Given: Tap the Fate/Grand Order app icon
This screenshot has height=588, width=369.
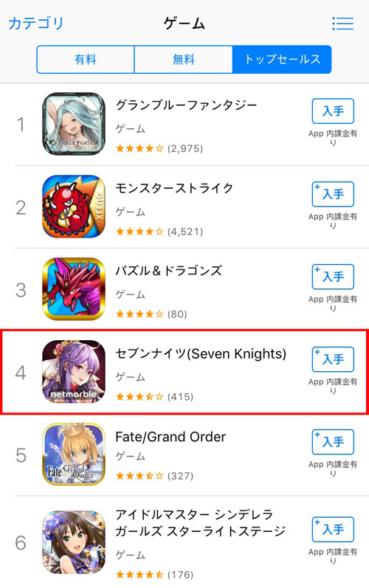Looking at the screenshot, I should tap(74, 454).
